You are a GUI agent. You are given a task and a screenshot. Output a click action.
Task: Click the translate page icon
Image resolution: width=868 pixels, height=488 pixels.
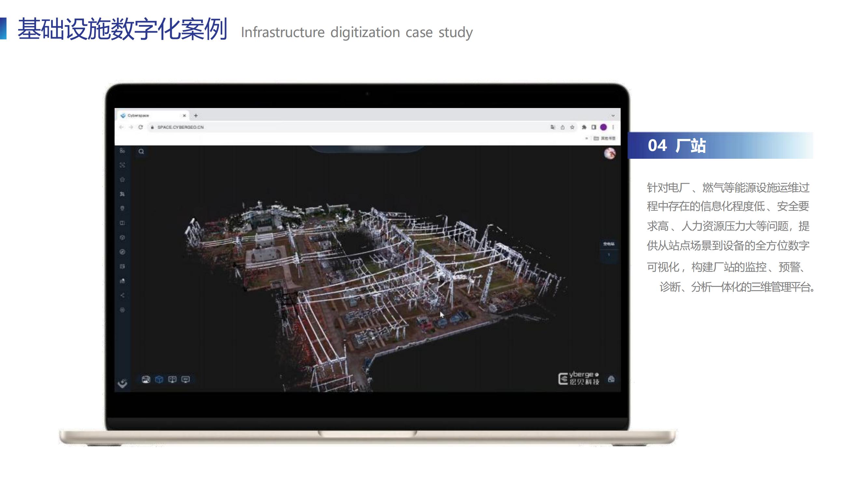pyautogui.click(x=553, y=127)
